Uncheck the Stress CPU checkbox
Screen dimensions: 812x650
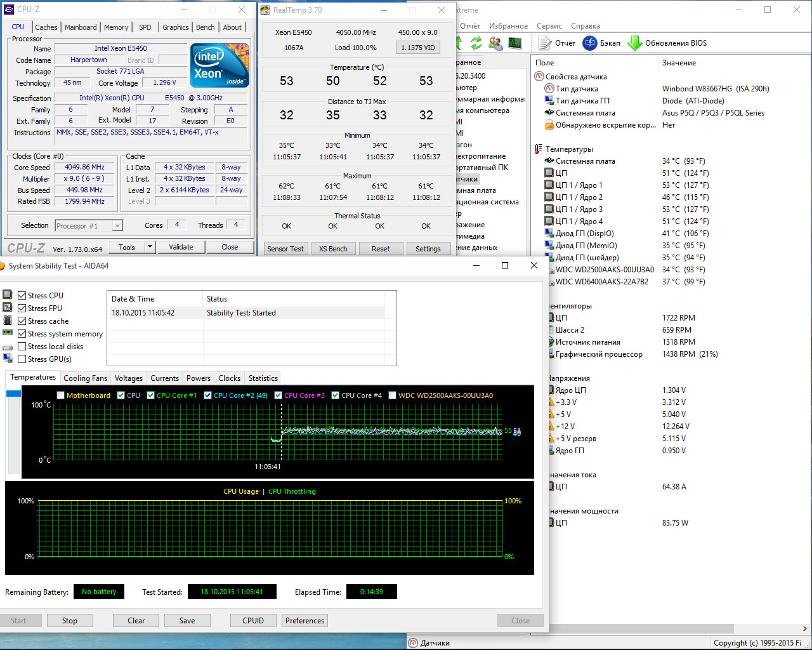click(x=22, y=296)
